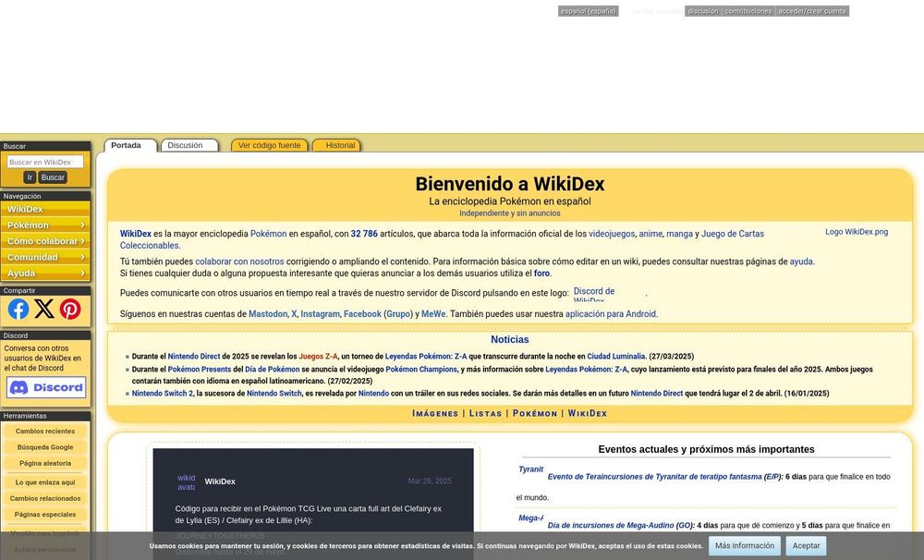924x560 pixels.
Task: Open 'Búsqueda Google' tool
Action: pos(45,447)
